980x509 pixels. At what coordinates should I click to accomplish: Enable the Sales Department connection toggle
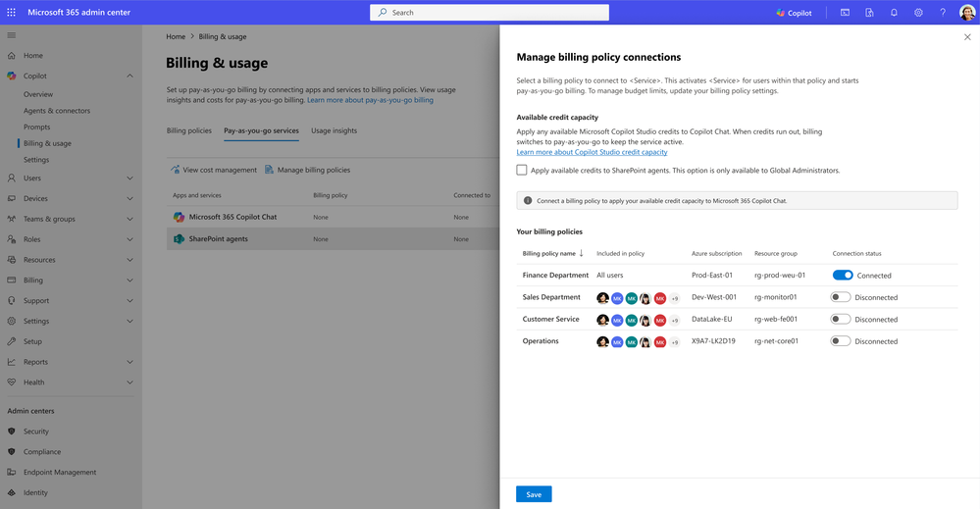click(840, 297)
